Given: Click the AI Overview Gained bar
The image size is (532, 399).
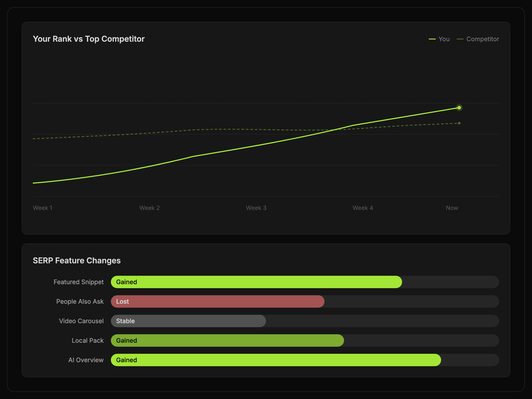Looking at the screenshot, I should point(276,360).
